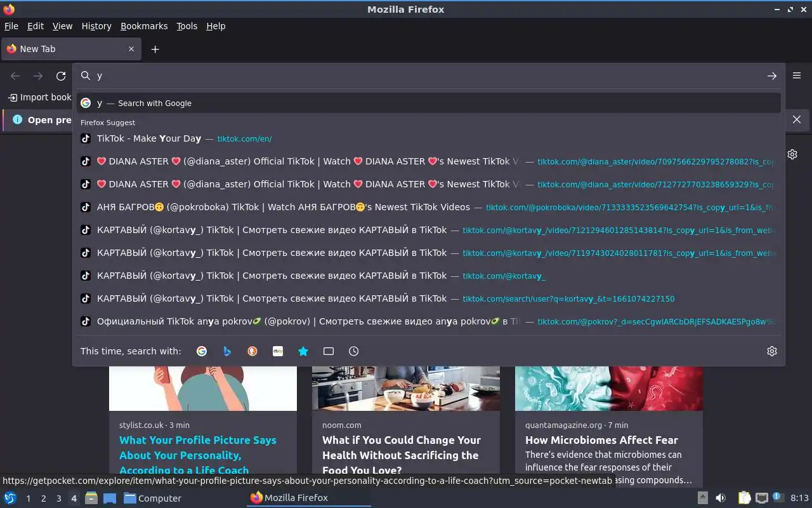Open the DIANA ASTER suggestion ending 7127727703238659329

coord(429,184)
